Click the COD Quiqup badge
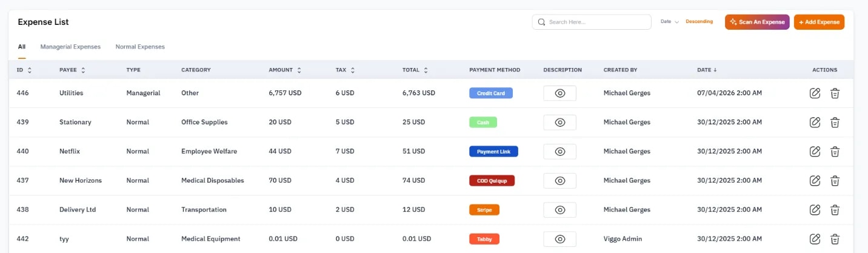The height and width of the screenshot is (253, 868). pyautogui.click(x=492, y=181)
